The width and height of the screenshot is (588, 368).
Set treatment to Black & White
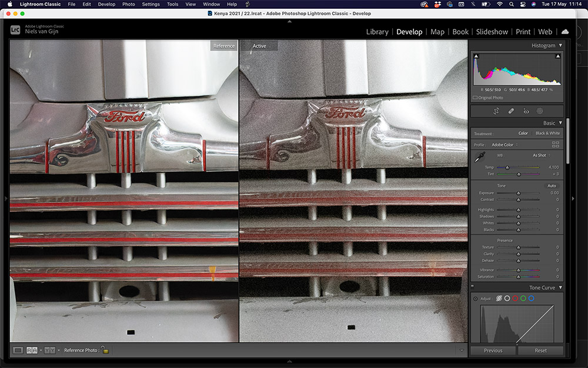click(547, 133)
